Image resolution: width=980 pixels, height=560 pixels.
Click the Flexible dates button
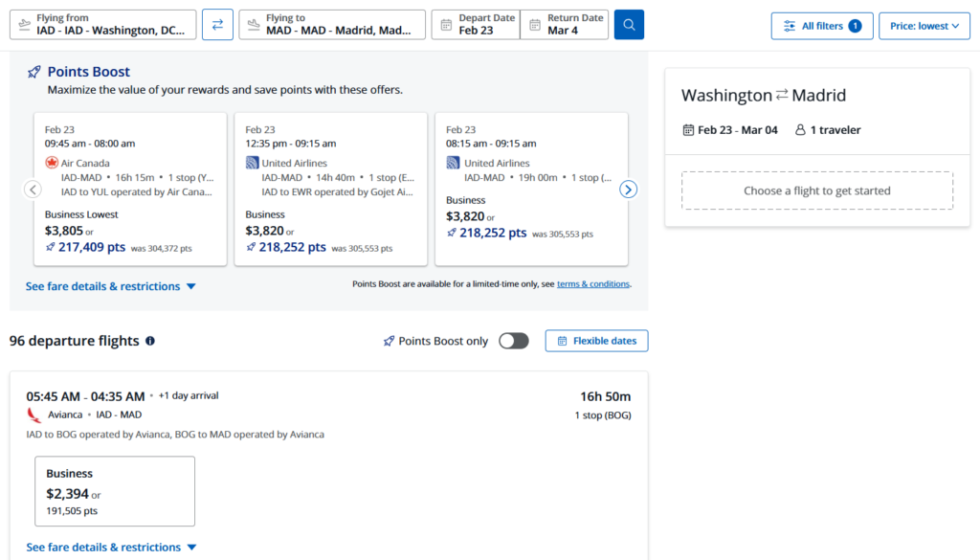pos(596,341)
